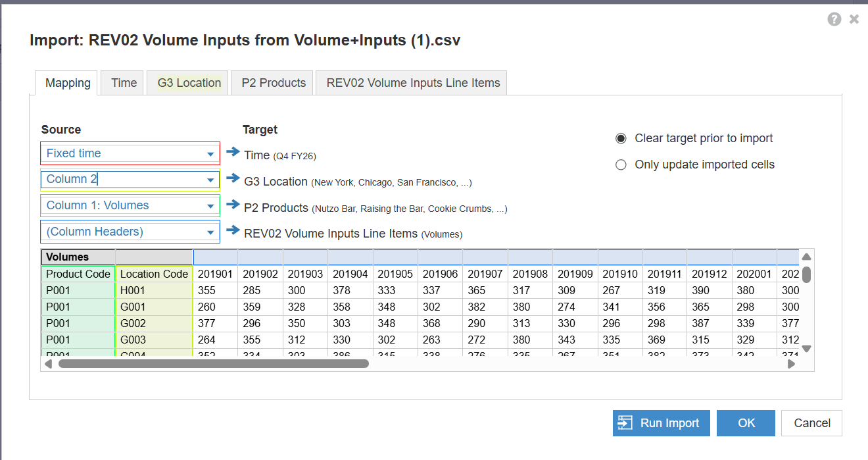Cancel the import dialog
Image resolution: width=868 pixels, height=460 pixels.
(812, 423)
